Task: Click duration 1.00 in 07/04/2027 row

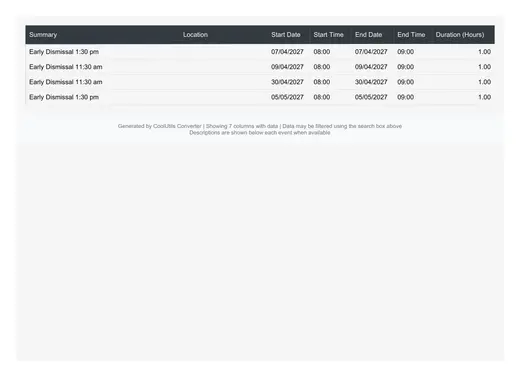Action: (x=484, y=52)
